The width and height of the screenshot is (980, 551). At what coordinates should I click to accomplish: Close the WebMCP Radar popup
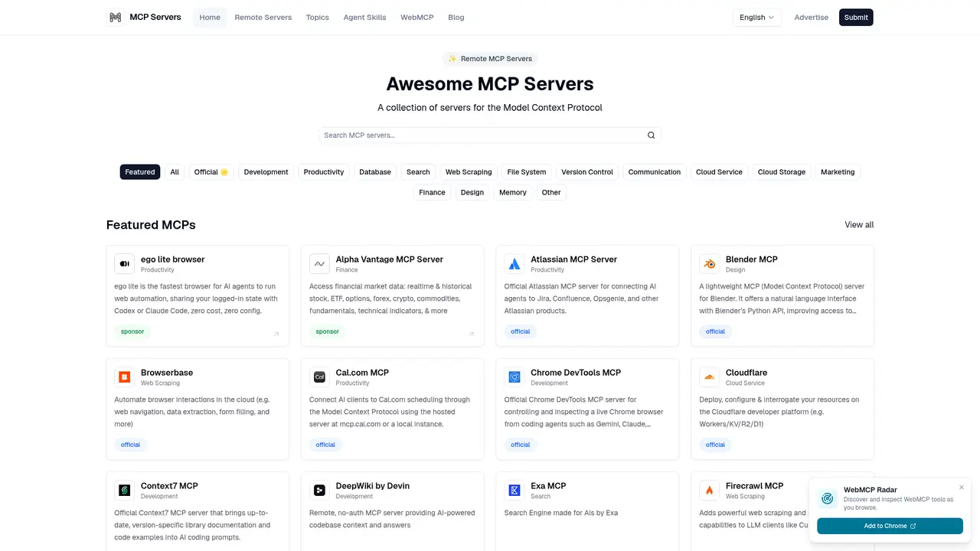962,487
